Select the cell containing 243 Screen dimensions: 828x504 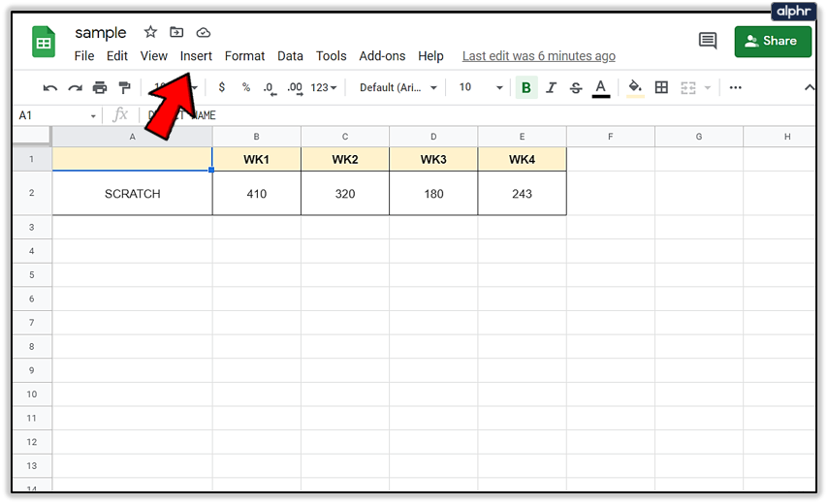pos(522,194)
